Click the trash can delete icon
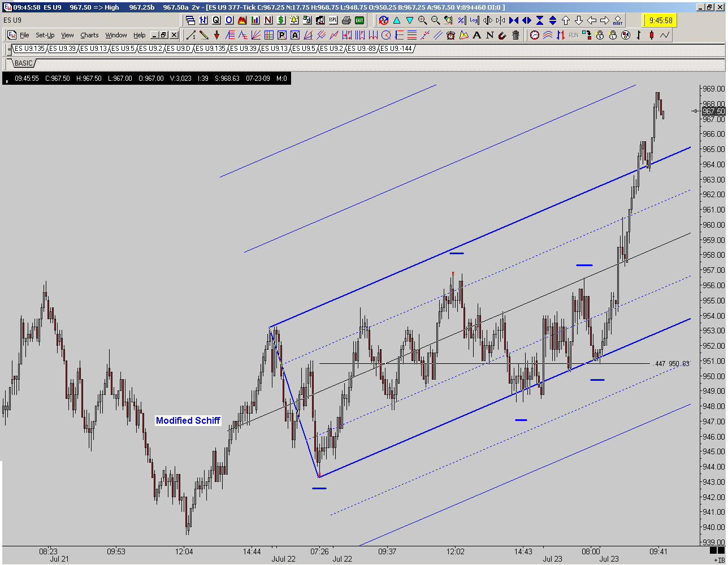 point(515,35)
